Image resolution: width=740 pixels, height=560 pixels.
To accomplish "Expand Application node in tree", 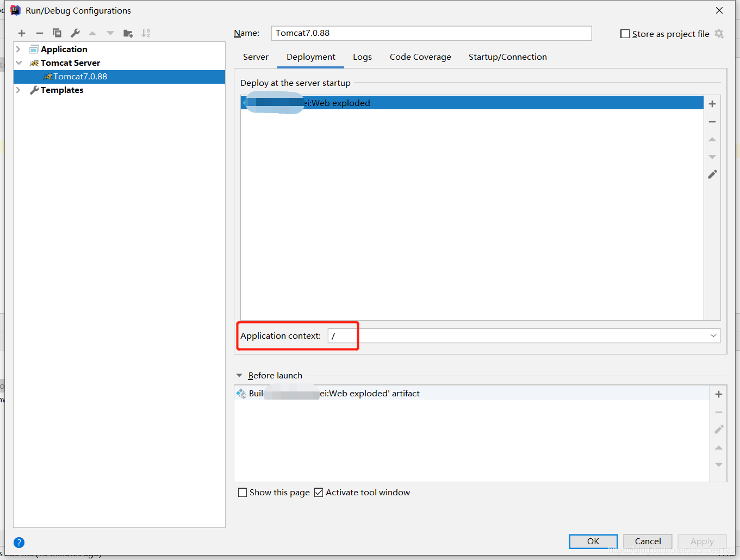I will 18,49.
